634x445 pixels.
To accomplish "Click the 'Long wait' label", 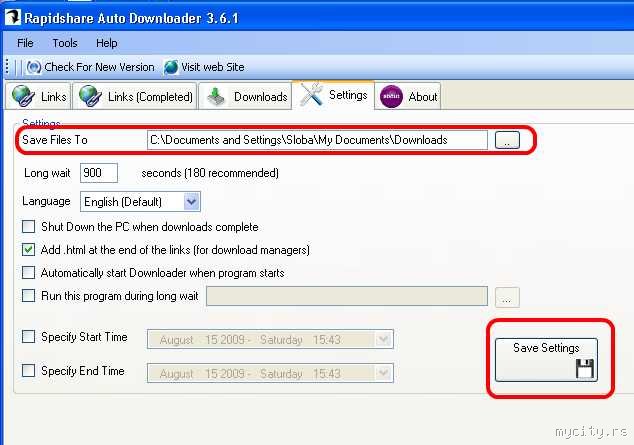I will click(x=47, y=173).
